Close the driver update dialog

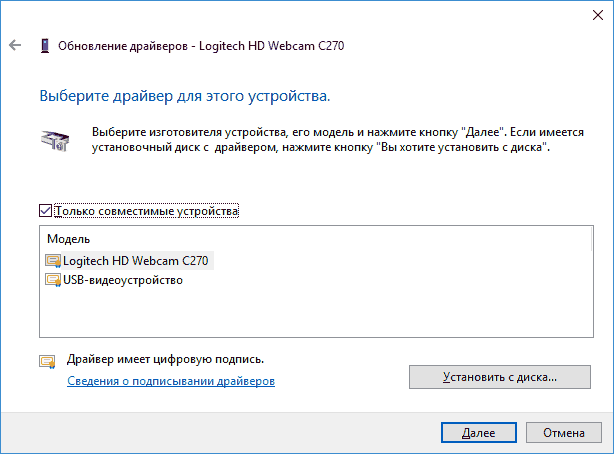click(591, 14)
